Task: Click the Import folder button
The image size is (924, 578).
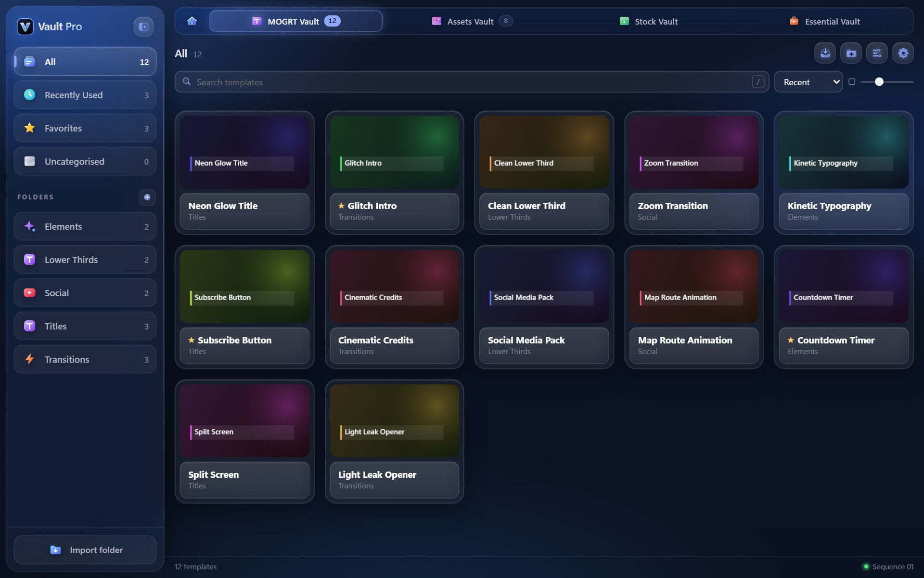Action: (x=85, y=550)
